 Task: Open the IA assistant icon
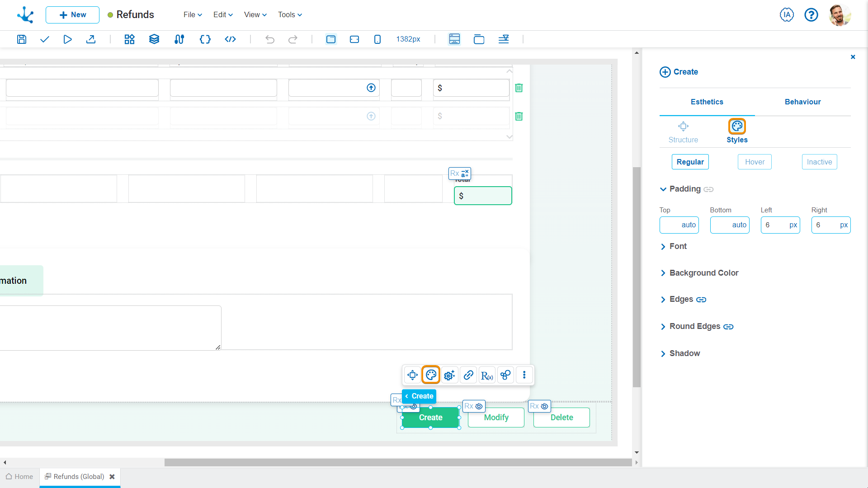pyautogui.click(x=787, y=15)
